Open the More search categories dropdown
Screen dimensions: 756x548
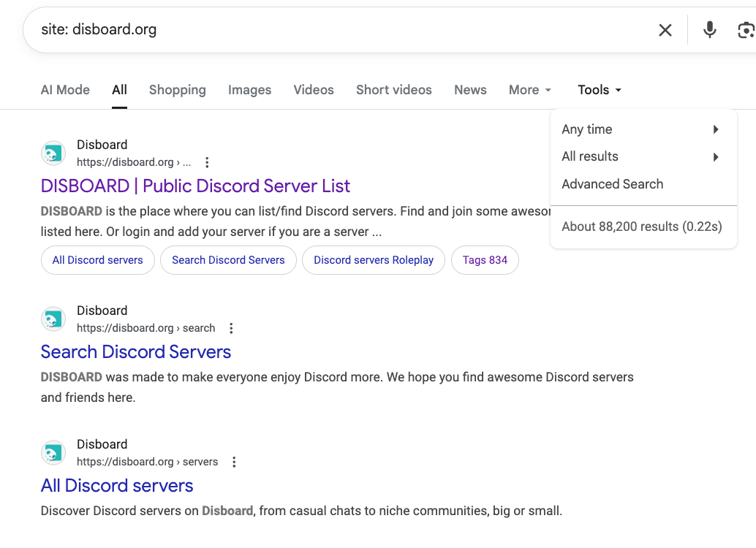click(530, 90)
